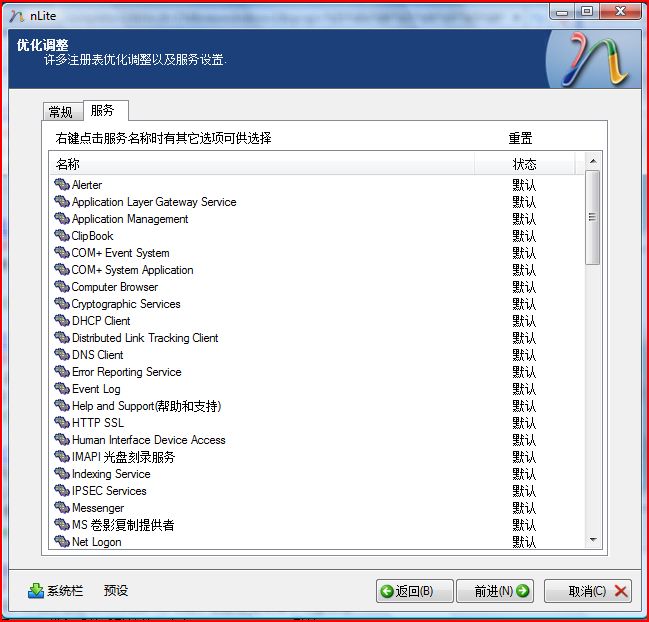Click the 重置 reset link
This screenshot has width=649, height=622.
(520, 138)
